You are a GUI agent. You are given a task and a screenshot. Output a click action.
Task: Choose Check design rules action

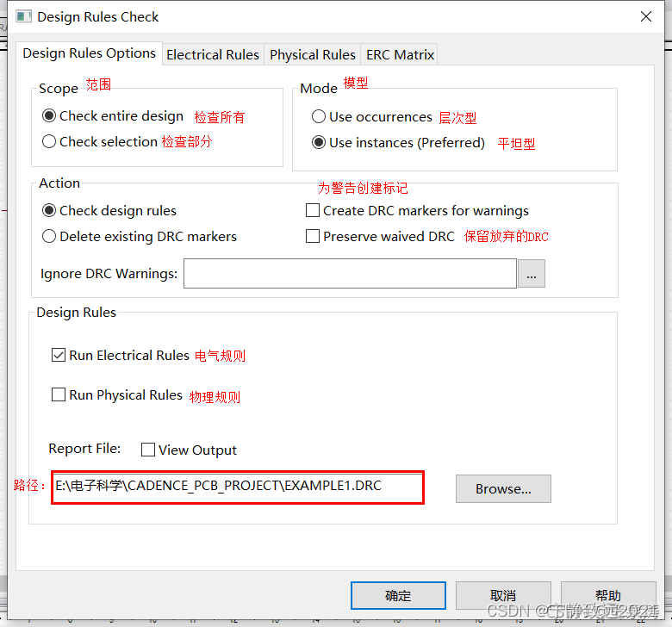click(49, 210)
